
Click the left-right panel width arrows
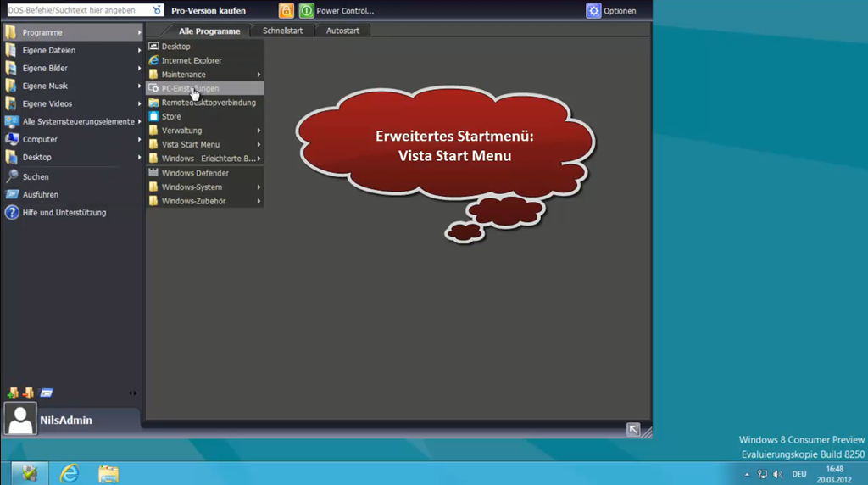(x=133, y=393)
